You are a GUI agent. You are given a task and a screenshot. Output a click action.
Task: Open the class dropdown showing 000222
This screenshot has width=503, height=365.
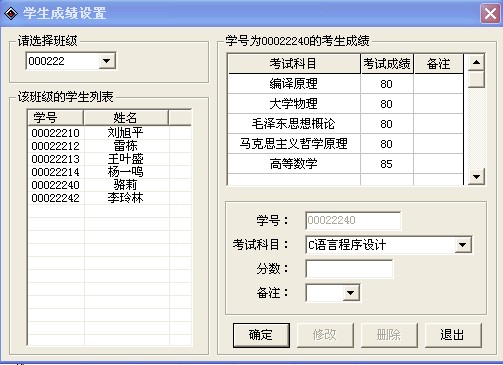pos(107,61)
